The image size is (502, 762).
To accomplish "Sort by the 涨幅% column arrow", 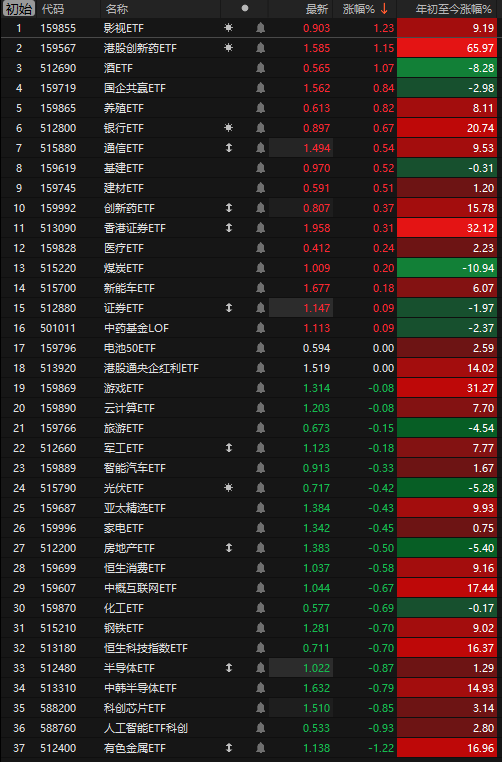I will (x=384, y=9).
